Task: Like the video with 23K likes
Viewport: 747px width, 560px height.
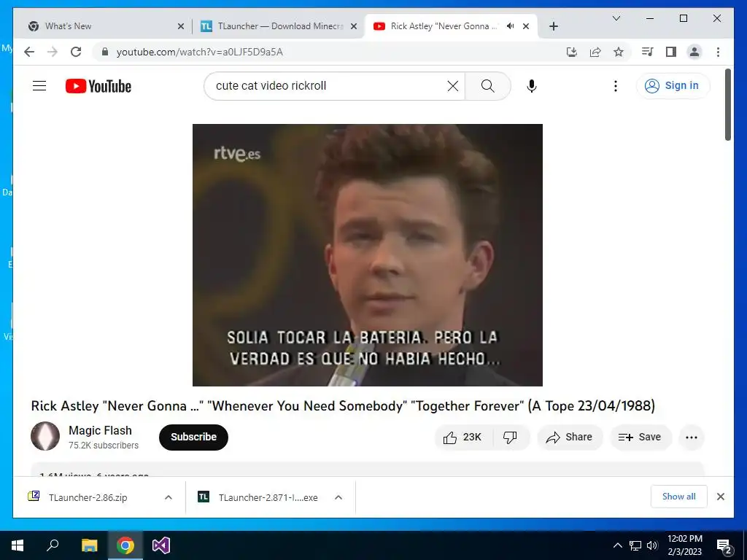Action: click(462, 437)
